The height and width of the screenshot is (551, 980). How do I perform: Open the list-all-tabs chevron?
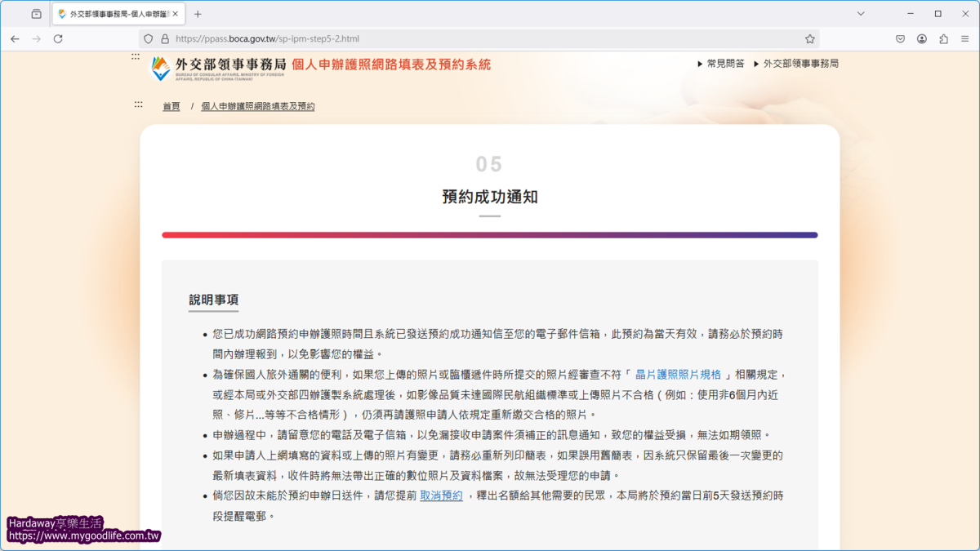(859, 13)
